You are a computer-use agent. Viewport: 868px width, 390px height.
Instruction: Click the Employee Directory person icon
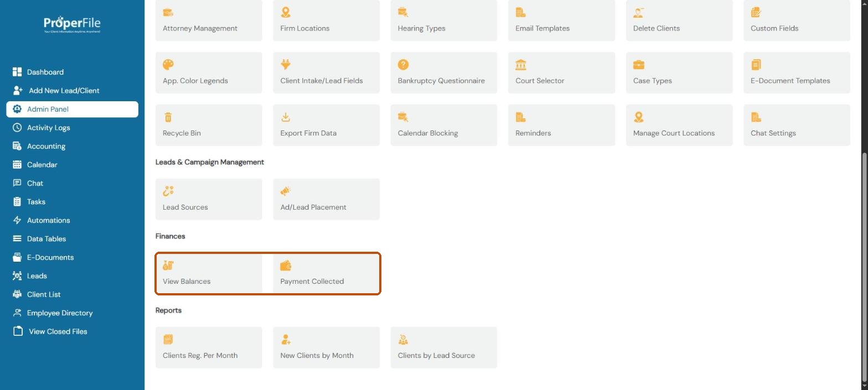tap(17, 313)
